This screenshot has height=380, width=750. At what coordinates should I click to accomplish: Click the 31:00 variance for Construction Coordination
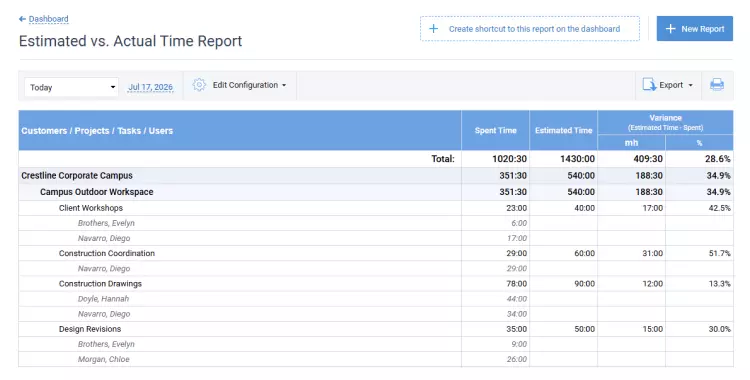[x=652, y=253]
